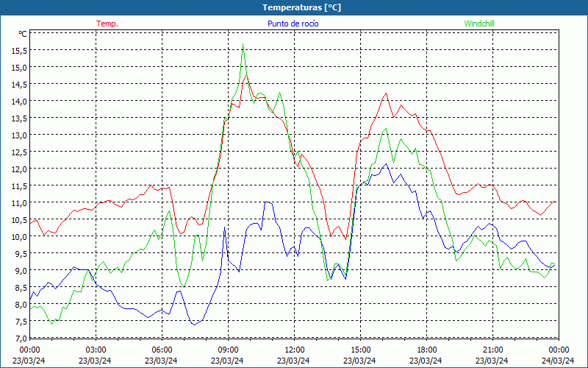The image size is (588, 368).
Task: Click the '8,5' y-axis value
Action: click(21, 288)
